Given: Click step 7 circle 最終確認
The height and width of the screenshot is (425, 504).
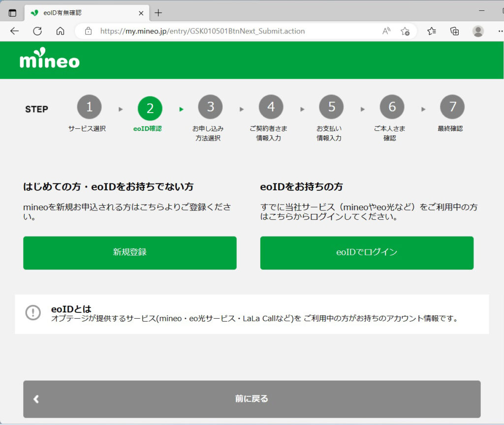Looking at the screenshot, I should 452,107.
